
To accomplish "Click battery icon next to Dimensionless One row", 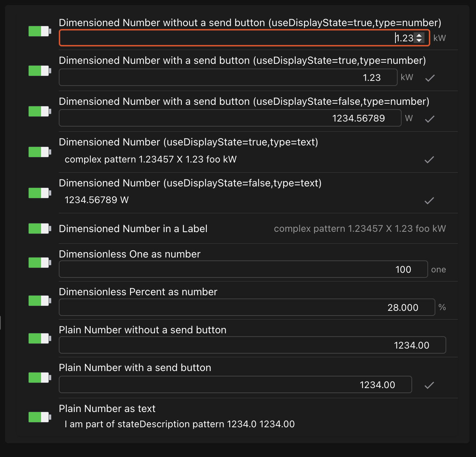I will (40, 262).
